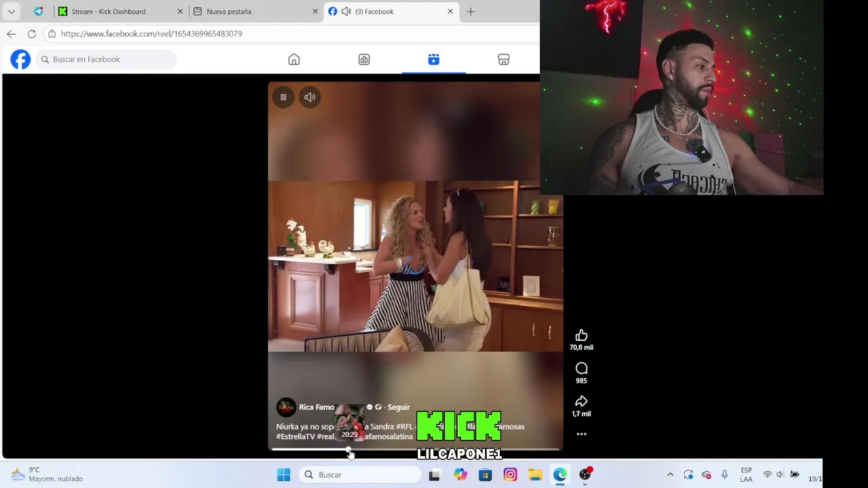Viewport: 868px width, 488px height.
Task: Open the OneDrive cloud tray icon
Action: pyautogui.click(x=707, y=475)
